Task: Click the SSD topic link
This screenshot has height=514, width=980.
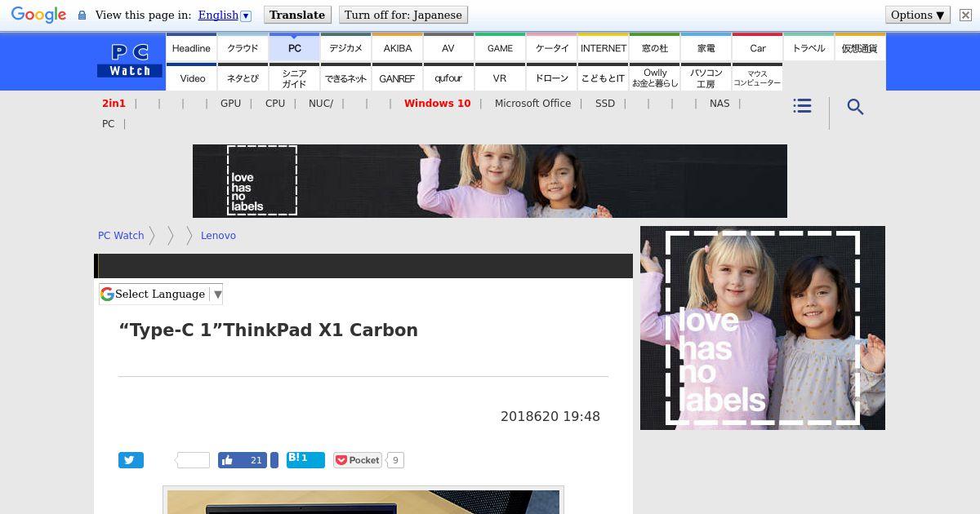Action: click(605, 103)
